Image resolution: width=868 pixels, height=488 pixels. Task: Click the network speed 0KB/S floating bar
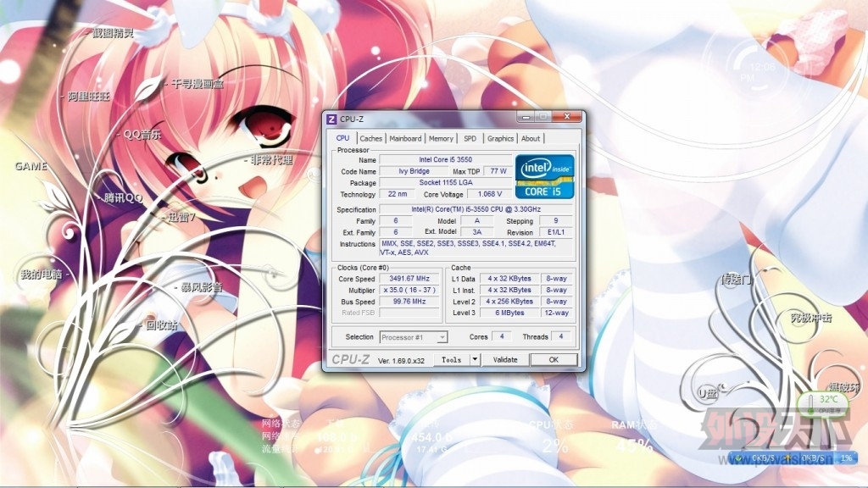coord(793,458)
